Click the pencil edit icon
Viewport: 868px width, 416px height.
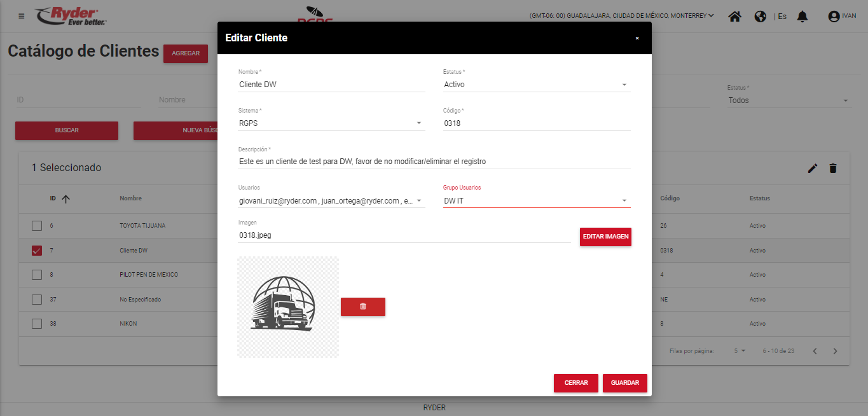[812, 168]
